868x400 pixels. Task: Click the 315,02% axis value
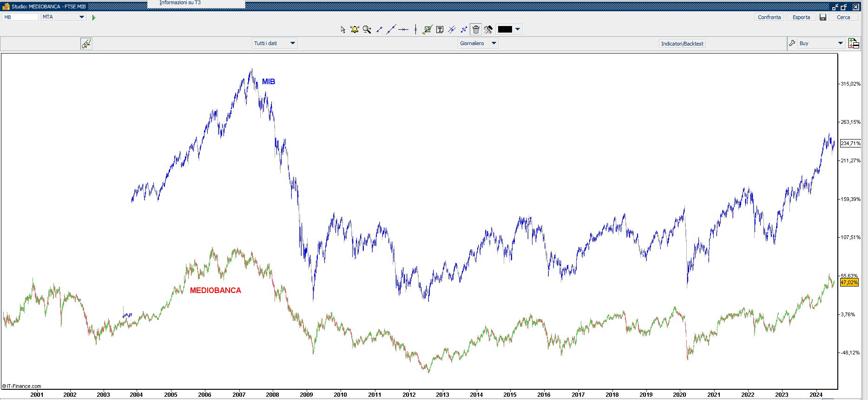pos(850,84)
